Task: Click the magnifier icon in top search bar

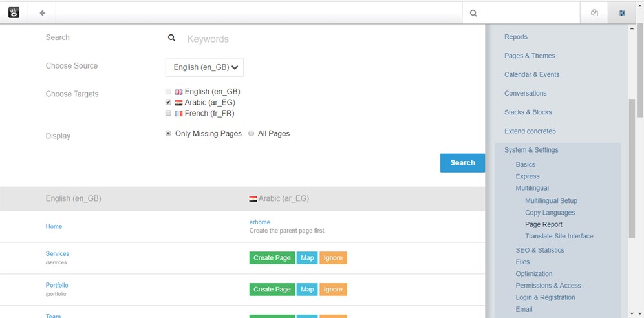Action: [473, 12]
